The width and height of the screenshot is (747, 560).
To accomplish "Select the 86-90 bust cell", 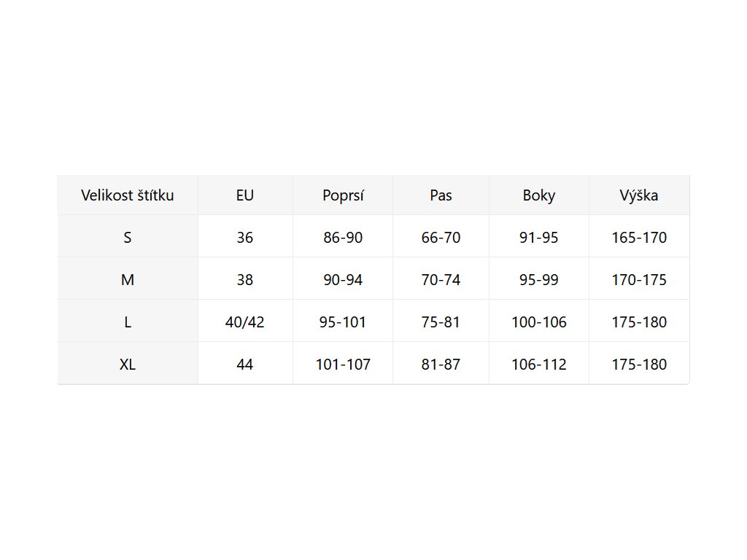I will click(x=343, y=238).
